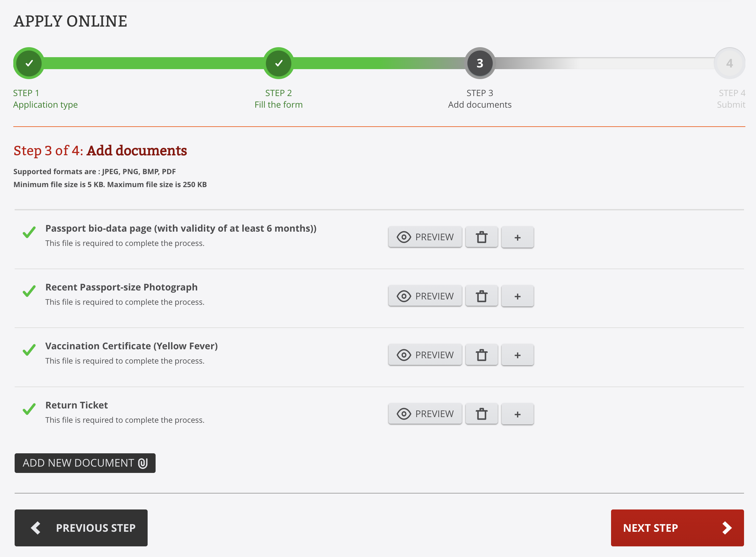Jump to Step 1 Application type circle

(x=29, y=63)
